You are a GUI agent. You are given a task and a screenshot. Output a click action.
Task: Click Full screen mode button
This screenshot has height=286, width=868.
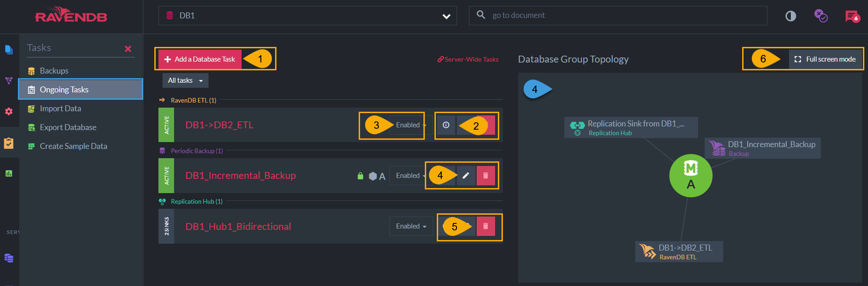825,59
